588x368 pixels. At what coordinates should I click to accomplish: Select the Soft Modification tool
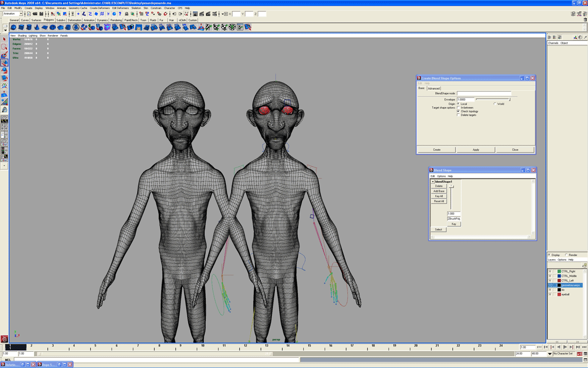pyautogui.click(x=4, y=94)
